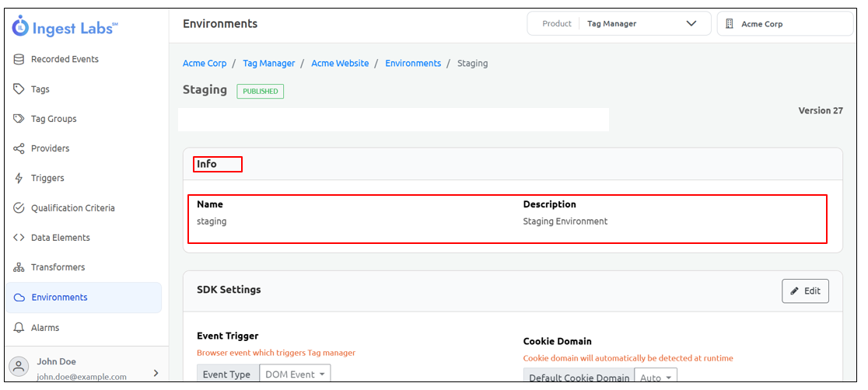Click the Acme Corp organization selector
This screenshot has height=390, width=868.
pyautogui.click(x=784, y=24)
